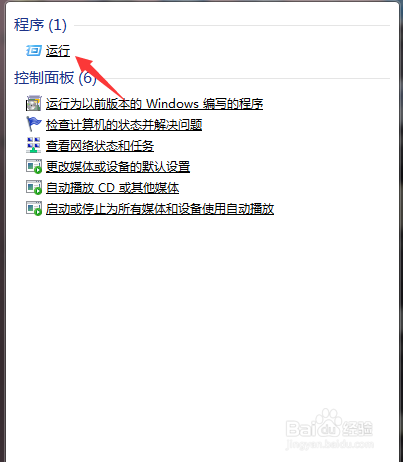Click the separator line beside 控制面板 header

(x=243, y=79)
